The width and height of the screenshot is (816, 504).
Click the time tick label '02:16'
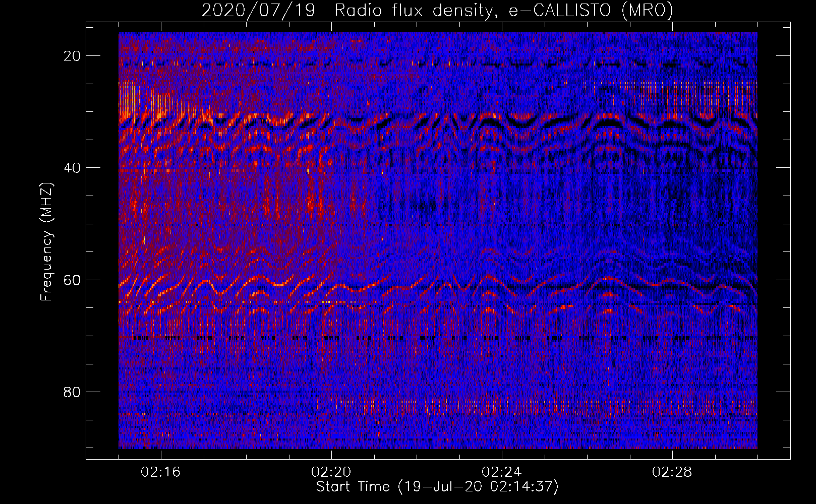pos(160,472)
